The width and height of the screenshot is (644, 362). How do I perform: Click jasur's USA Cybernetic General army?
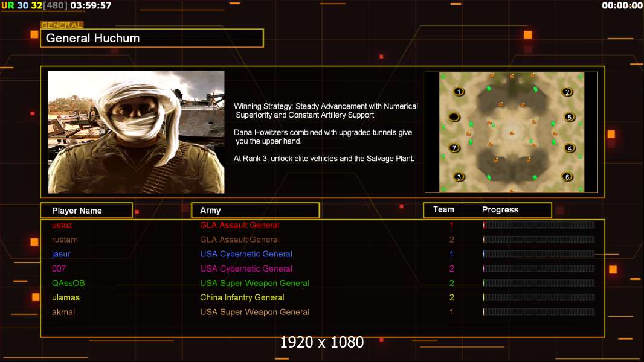click(246, 254)
